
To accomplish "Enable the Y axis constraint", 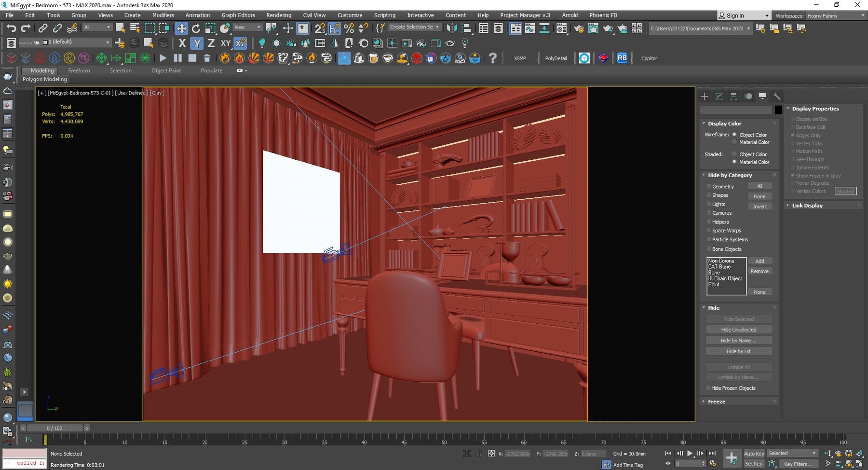I will [x=196, y=43].
